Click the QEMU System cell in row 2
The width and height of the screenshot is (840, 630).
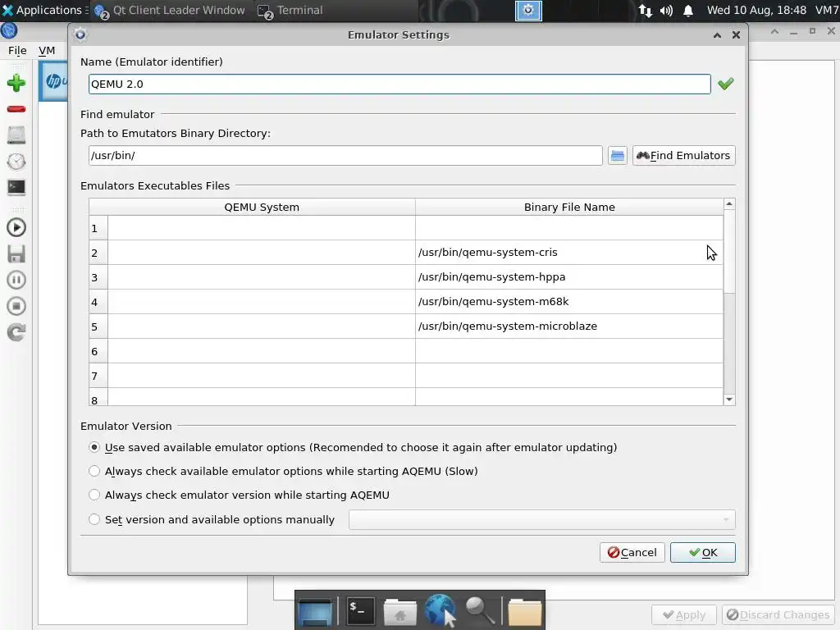click(x=262, y=253)
